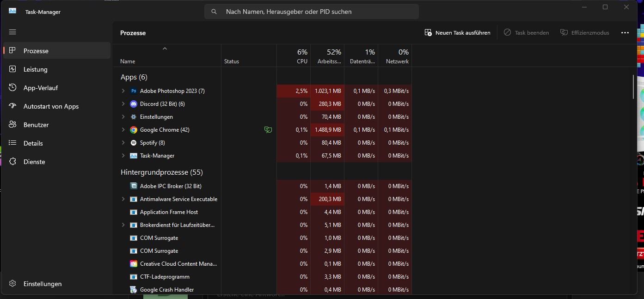Viewport: 644px width, 299px height.
Task: Click Hintergrundprozesse (55) group heading
Action: pos(162,172)
